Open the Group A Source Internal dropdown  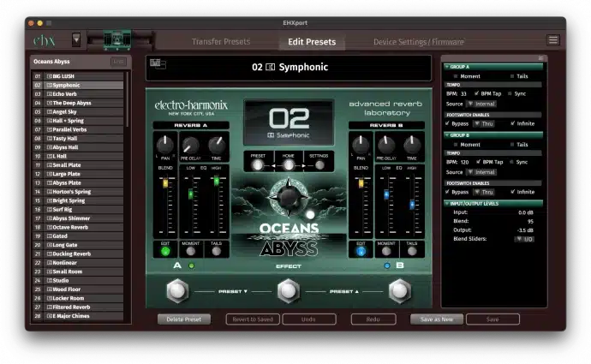click(481, 103)
